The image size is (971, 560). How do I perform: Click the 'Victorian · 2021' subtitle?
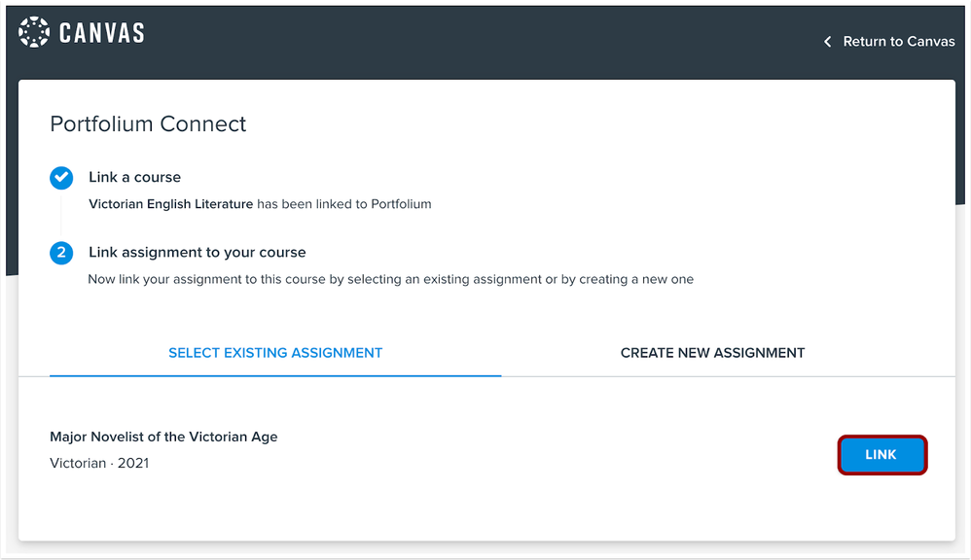[x=99, y=464]
